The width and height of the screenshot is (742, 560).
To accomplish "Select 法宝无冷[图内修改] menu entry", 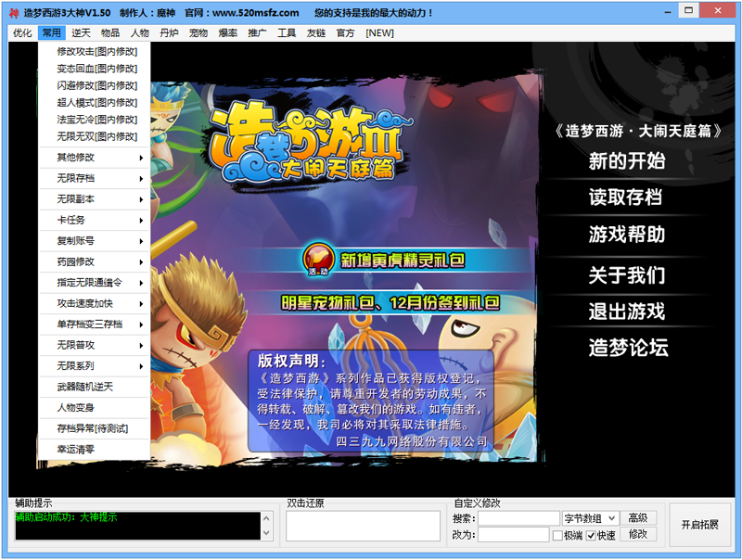I will tap(95, 120).
